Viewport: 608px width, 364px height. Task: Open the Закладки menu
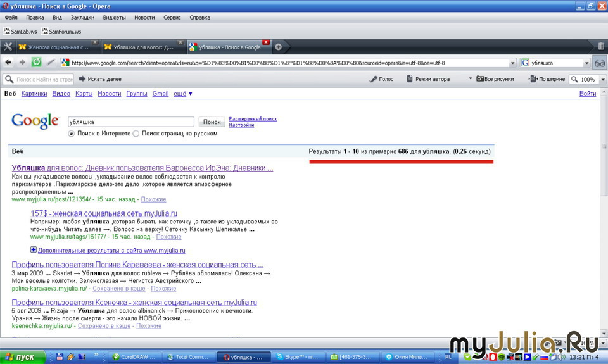pos(82,18)
